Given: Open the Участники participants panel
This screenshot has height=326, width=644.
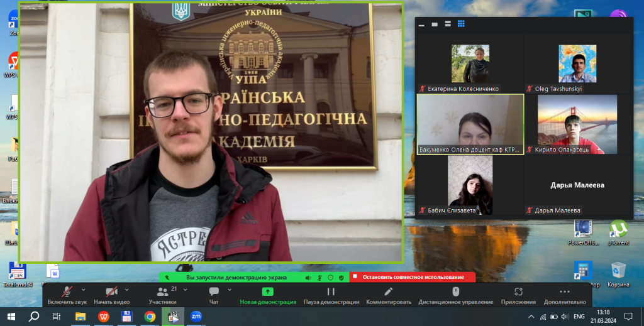Looking at the screenshot, I should 163,296.
